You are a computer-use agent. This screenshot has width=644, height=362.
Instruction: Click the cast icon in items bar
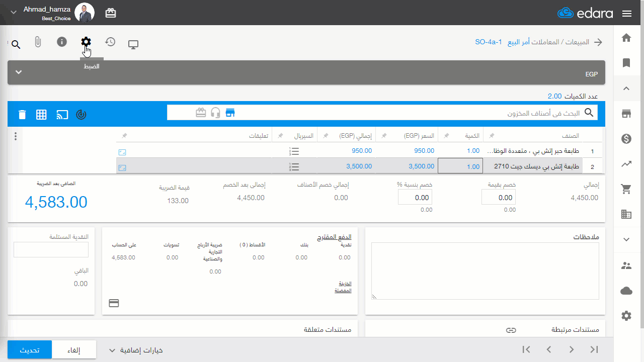click(62, 115)
